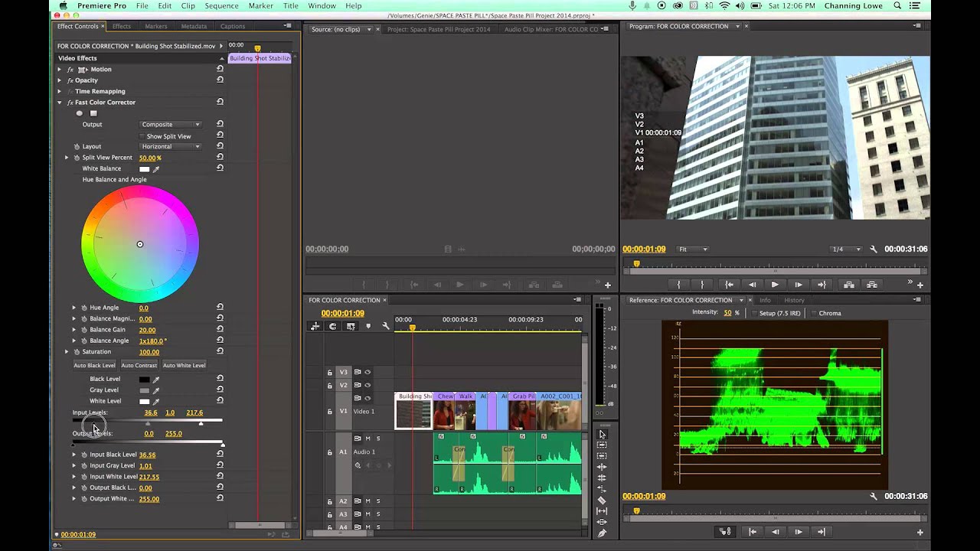Image resolution: width=980 pixels, height=551 pixels.
Task: Play the Program monitor sequence
Action: 775,285
